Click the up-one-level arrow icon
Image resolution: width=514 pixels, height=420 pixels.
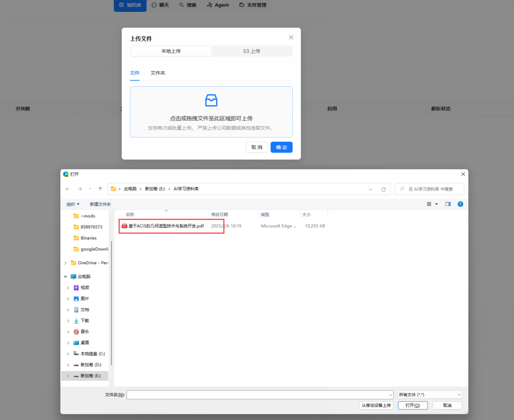pyautogui.click(x=100, y=189)
